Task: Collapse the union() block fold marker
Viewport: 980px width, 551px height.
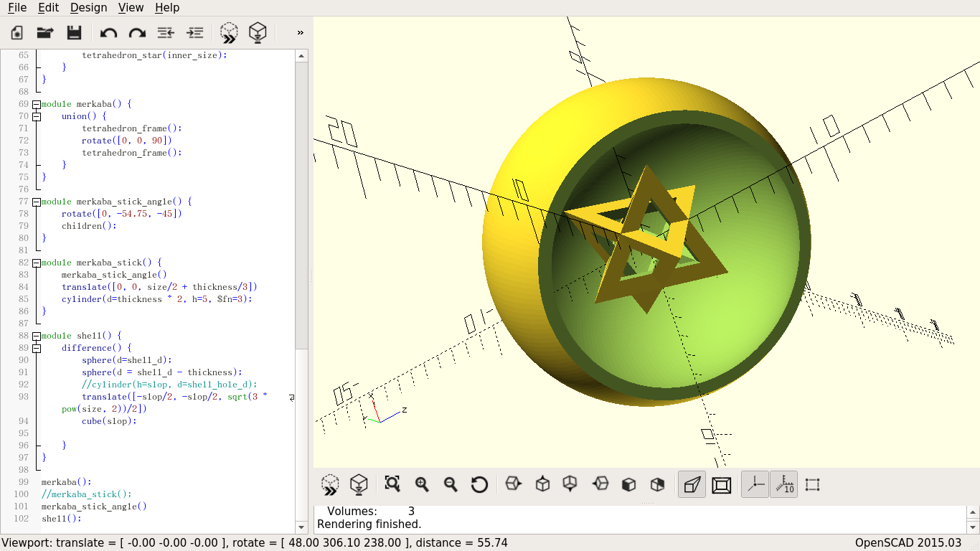Action: pos(36,116)
